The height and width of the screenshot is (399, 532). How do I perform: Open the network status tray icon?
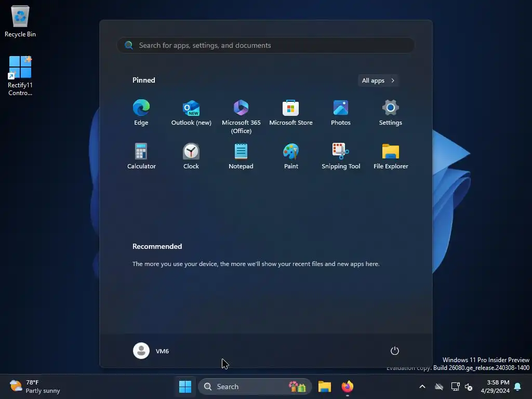pyautogui.click(x=455, y=387)
